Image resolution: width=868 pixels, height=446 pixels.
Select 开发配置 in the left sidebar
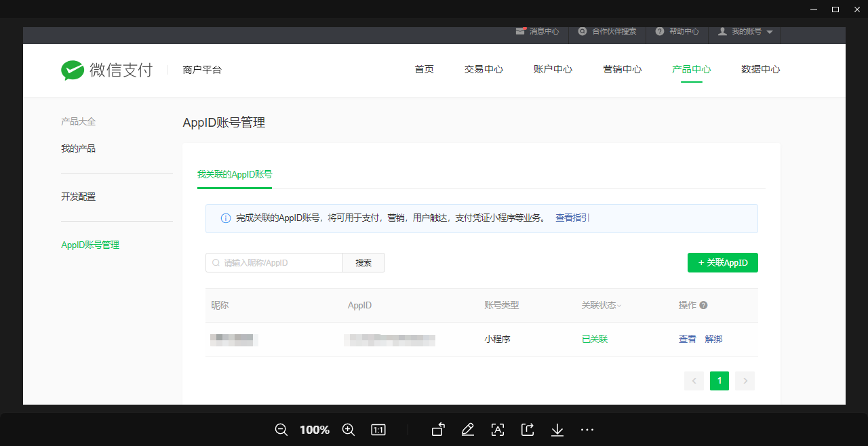pyautogui.click(x=79, y=197)
